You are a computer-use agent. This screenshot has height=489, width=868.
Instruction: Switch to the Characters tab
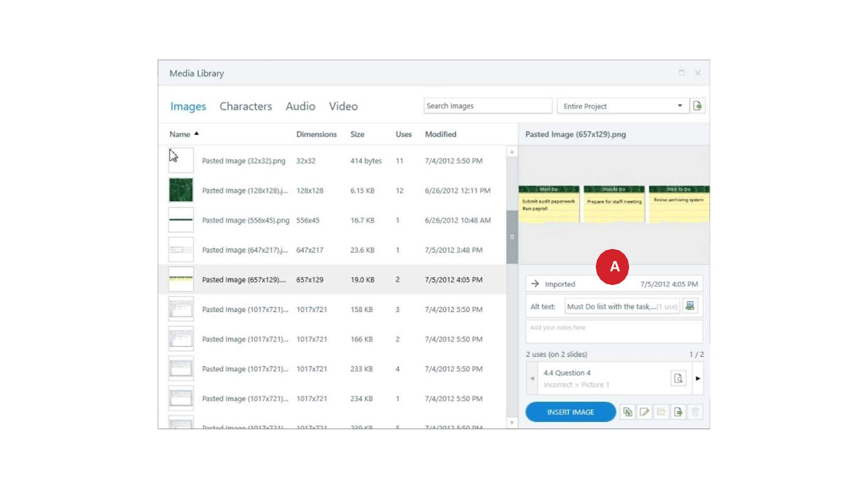tap(245, 106)
